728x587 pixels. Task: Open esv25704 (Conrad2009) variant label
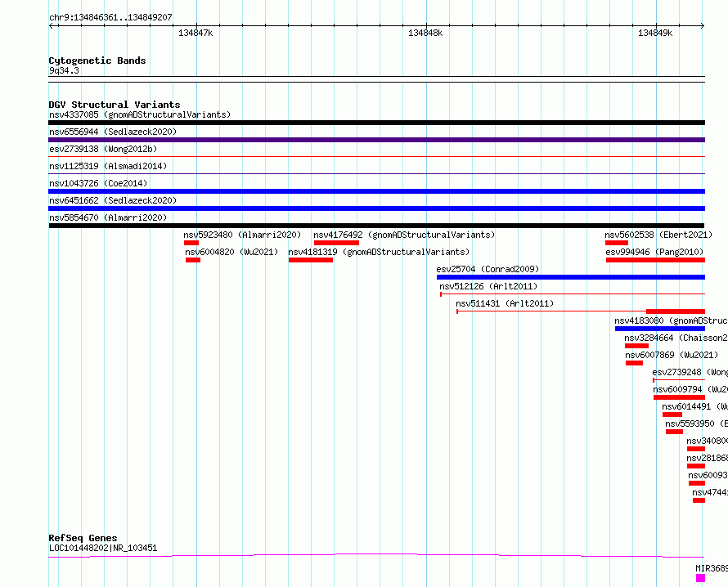click(x=488, y=269)
